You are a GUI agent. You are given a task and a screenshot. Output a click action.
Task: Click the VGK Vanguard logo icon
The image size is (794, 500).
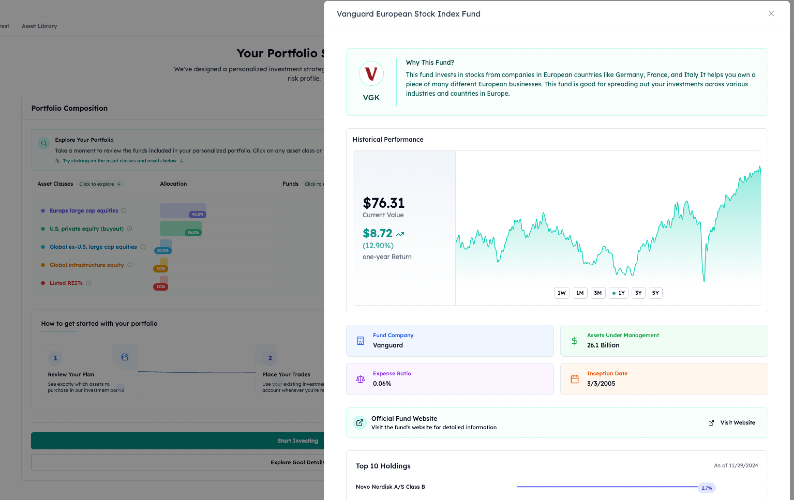(371, 74)
